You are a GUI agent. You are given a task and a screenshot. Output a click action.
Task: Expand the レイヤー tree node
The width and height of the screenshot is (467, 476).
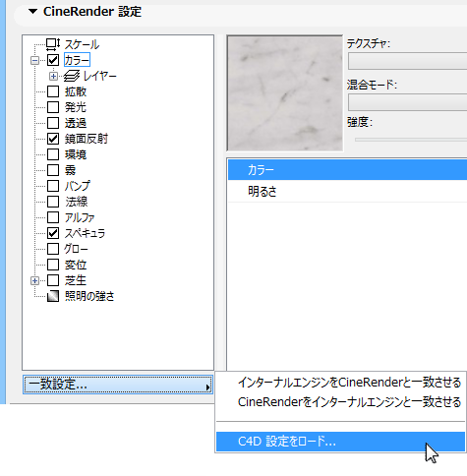(x=53, y=76)
